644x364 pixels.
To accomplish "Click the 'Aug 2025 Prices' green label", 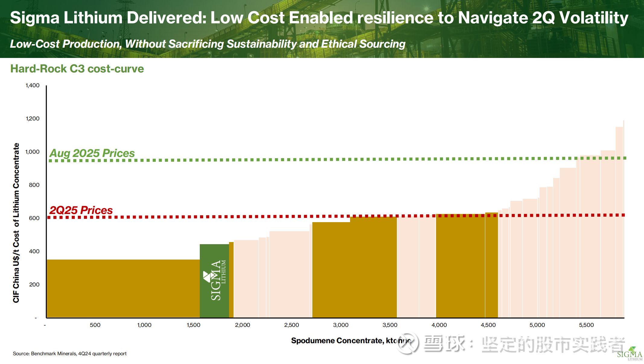I will tap(92, 153).
